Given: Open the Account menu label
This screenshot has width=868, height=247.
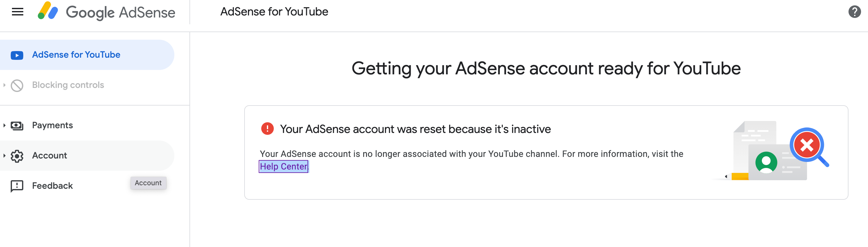Looking at the screenshot, I should pyautogui.click(x=49, y=156).
